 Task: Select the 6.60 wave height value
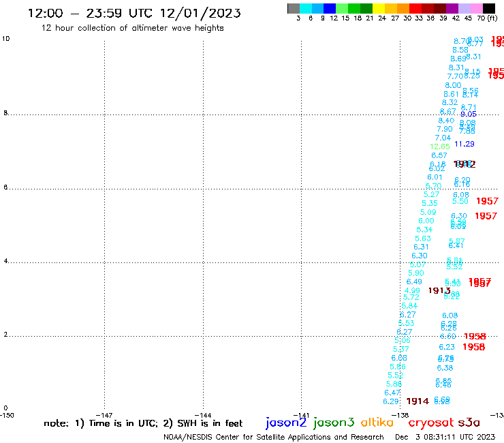click(448, 337)
